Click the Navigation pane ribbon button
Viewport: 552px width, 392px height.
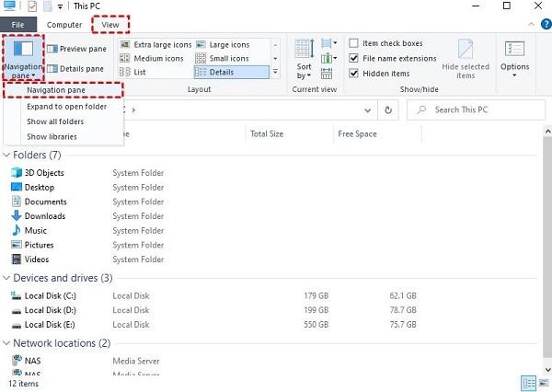point(23,59)
